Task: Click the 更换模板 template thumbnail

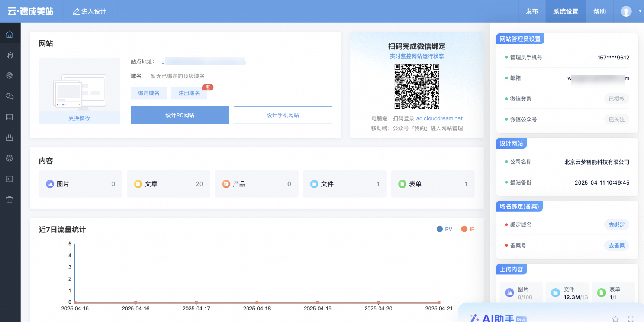Action: [x=79, y=91]
